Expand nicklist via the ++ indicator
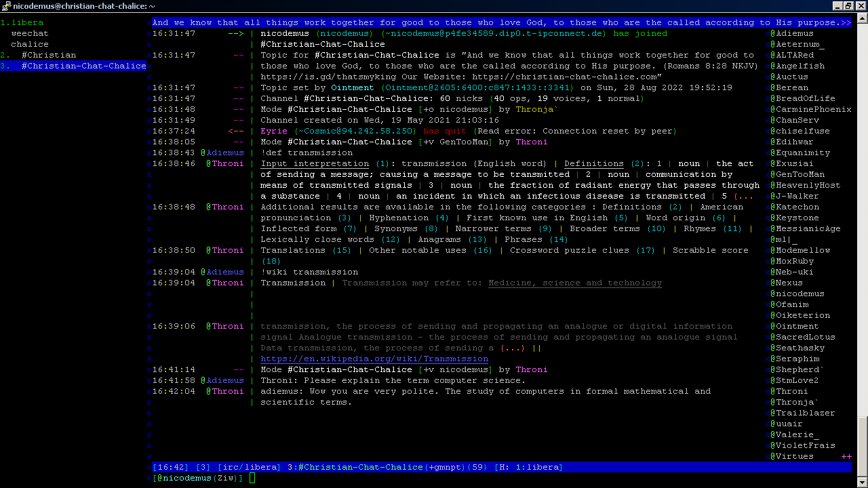 coord(846,456)
